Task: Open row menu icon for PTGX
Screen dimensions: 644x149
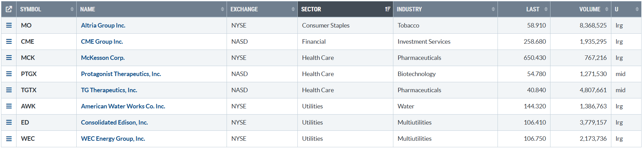Action: click(9, 74)
